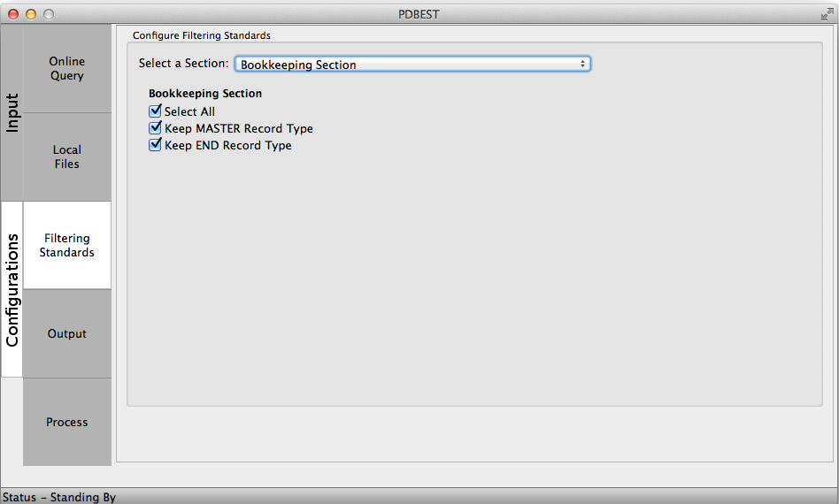Open the Online Query tab
839x504 pixels.
[67, 69]
